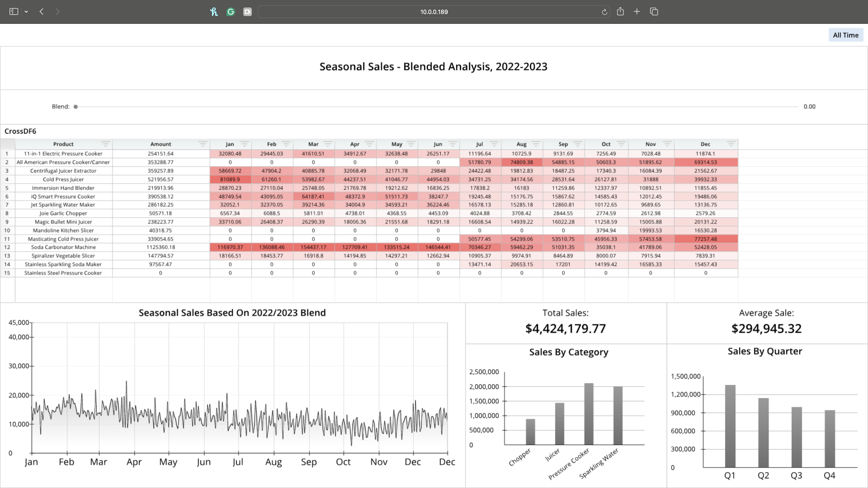Select the iQ Smart Pressure Cooker cell

coord(63,196)
